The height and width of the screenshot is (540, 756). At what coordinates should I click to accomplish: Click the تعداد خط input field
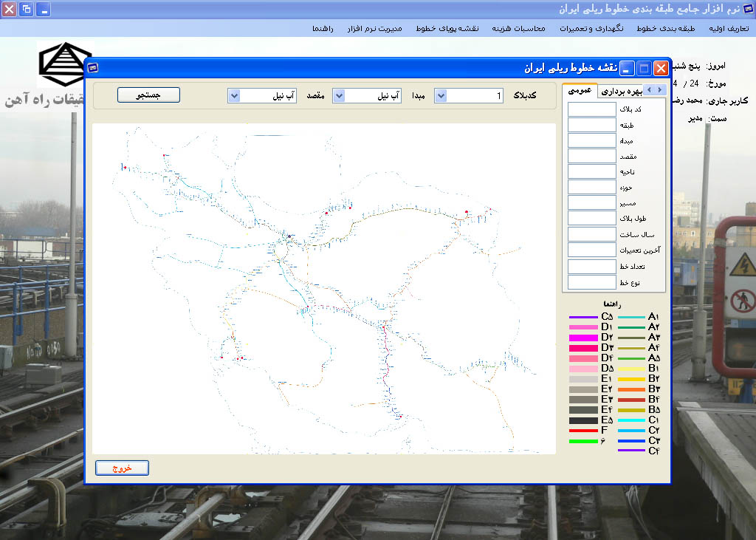pos(591,267)
